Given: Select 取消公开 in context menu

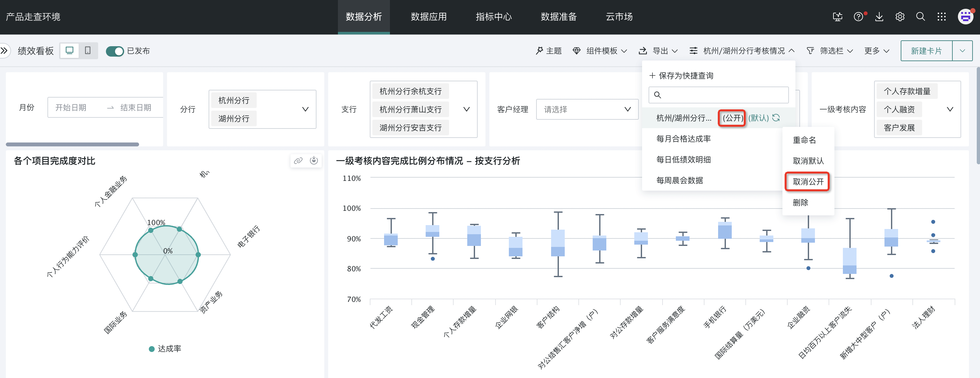Looking at the screenshot, I should click(x=808, y=182).
